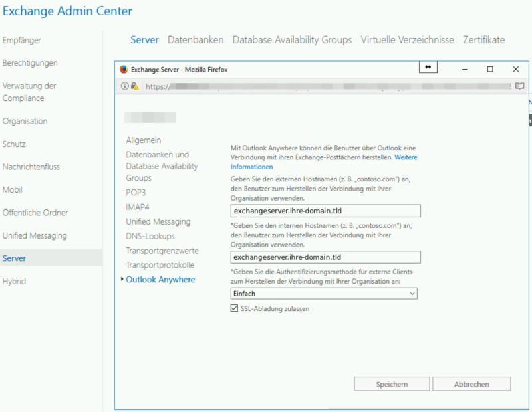This screenshot has width=532, height=412.
Task: Click the site information icon in address bar
Action: (124, 86)
